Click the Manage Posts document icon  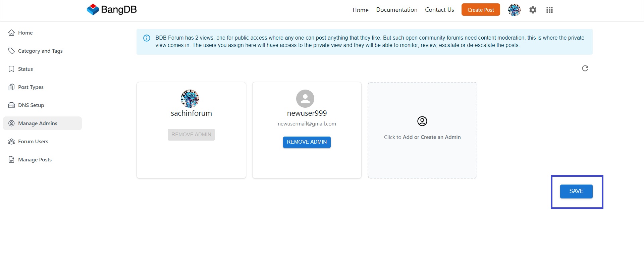[x=11, y=159]
